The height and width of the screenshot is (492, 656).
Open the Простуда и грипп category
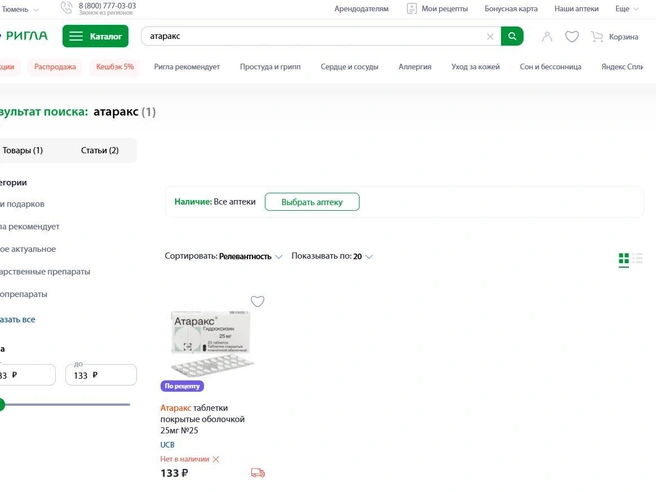[270, 67]
